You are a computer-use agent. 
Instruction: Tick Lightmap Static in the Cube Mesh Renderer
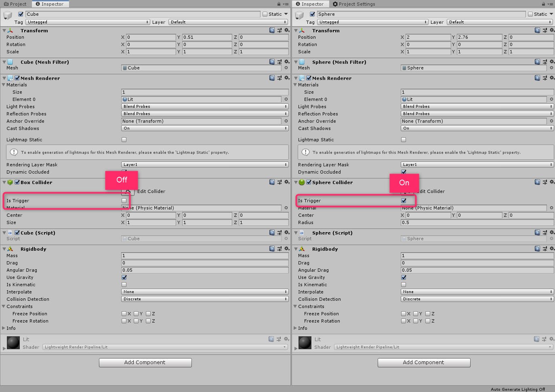124,140
